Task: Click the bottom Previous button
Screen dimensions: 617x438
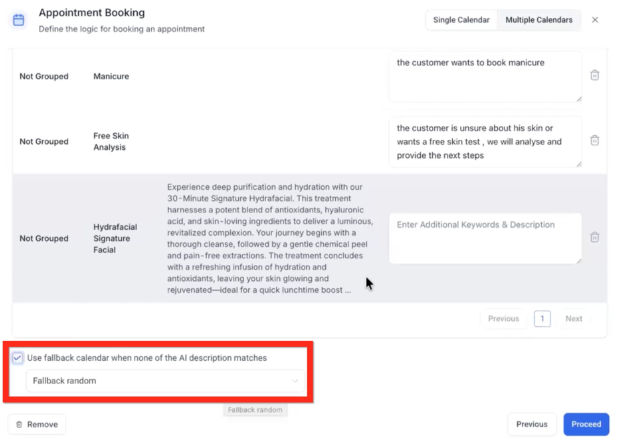Action: 531,424
